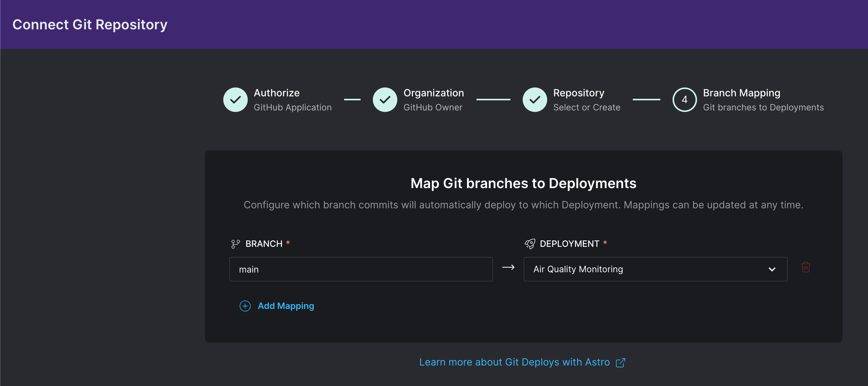Delete the main branch mapping with trash icon
This screenshot has height=386, width=868.
[806, 267]
